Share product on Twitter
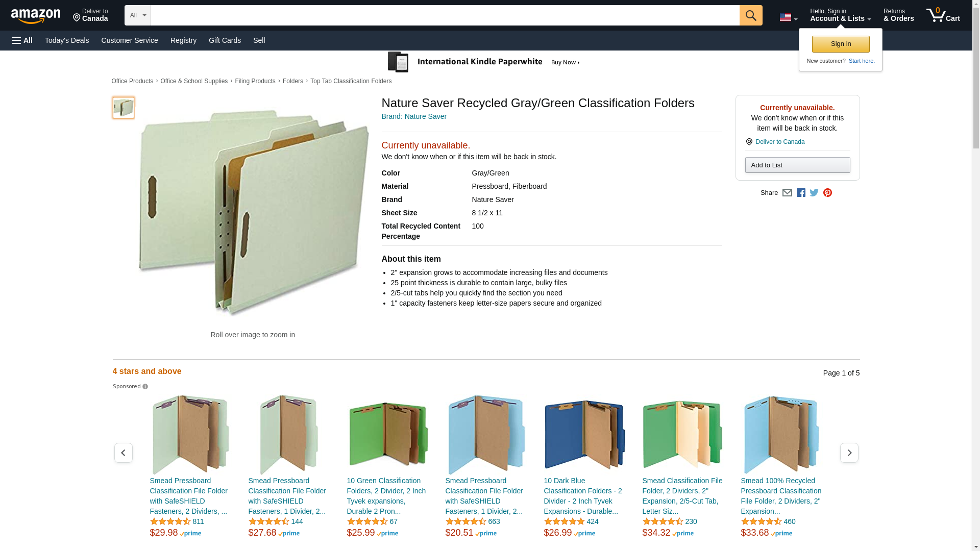This screenshot has height=551, width=980. click(814, 193)
